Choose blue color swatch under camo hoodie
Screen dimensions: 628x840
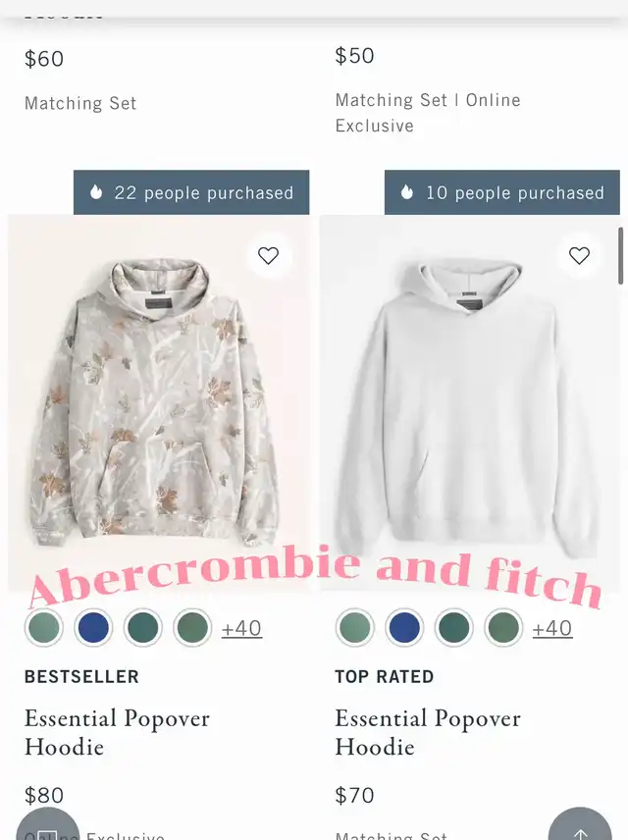[93, 627]
